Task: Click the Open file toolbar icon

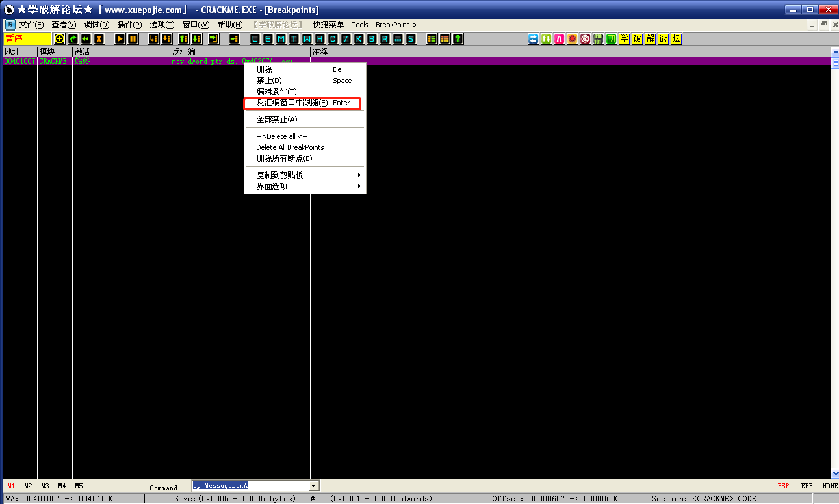Action: (x=60, y=39)
